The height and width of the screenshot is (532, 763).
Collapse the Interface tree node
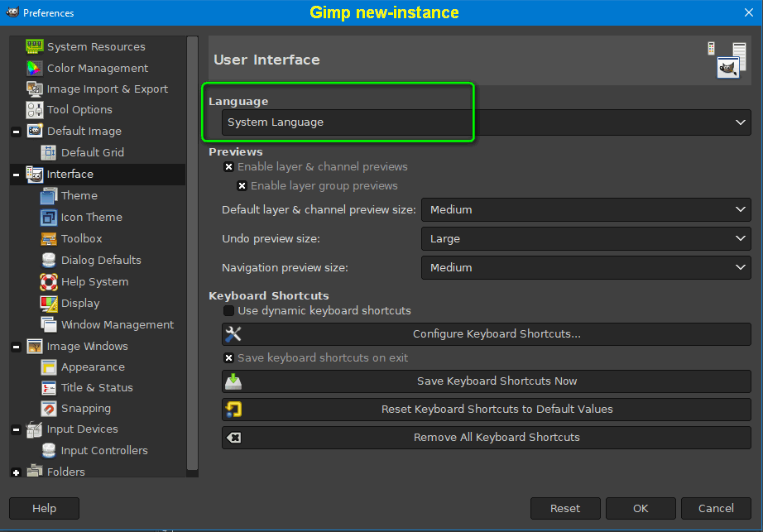click(16, 175)
